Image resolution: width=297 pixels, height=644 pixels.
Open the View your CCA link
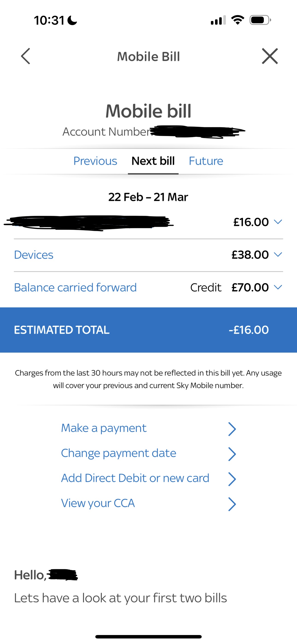98,503
